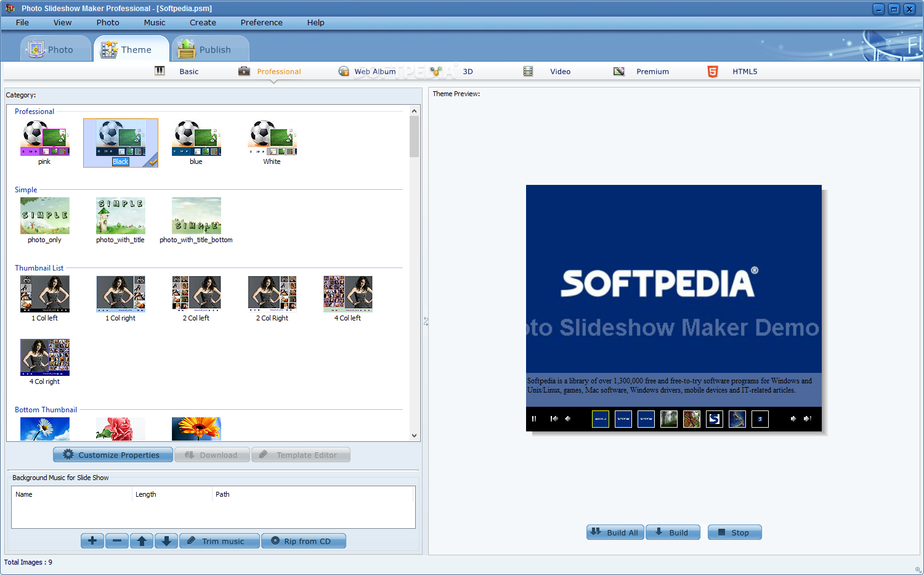Screen dimensions: 924x575
Task: Click the Download button
Action: coord(212,455)
